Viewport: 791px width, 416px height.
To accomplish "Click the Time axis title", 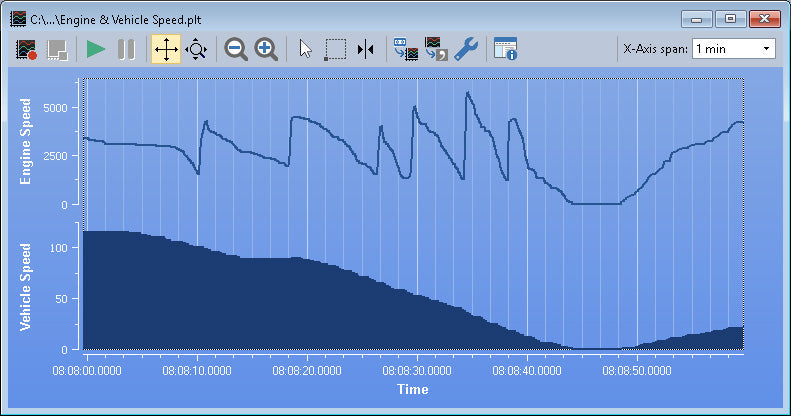I will click(x=413, y=389).
